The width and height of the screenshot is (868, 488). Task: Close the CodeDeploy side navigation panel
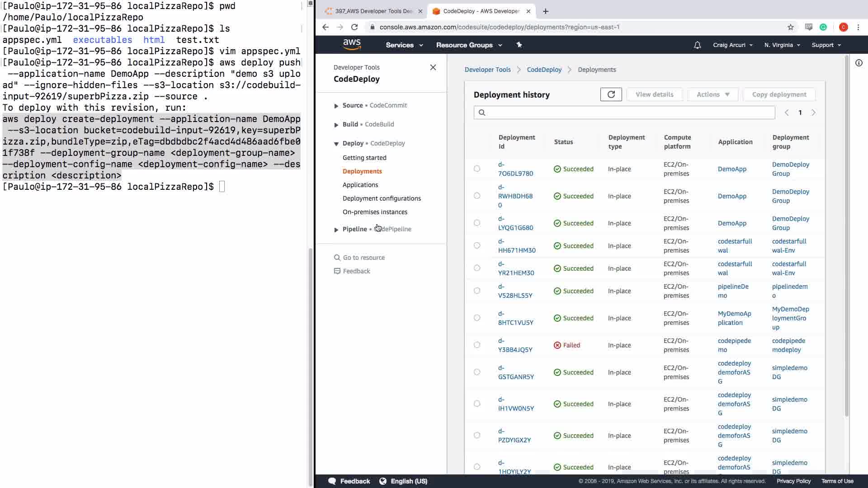pyautogui.click(x=433, y=67)
